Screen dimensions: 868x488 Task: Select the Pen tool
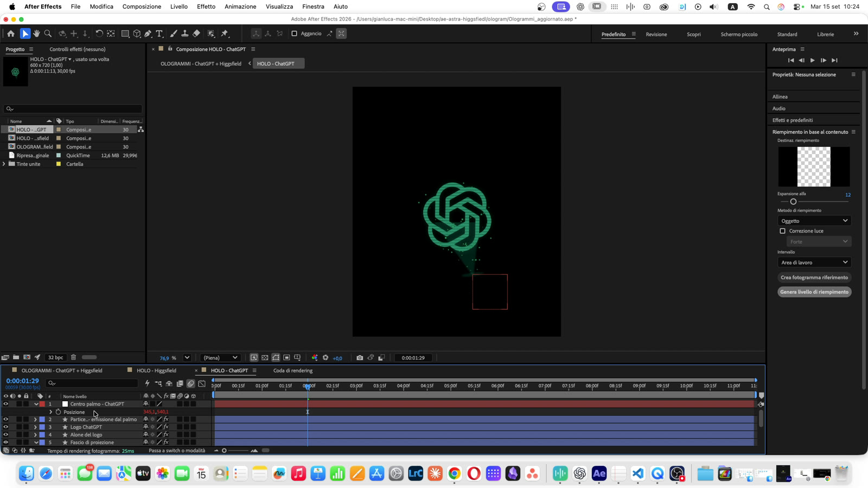click(x=148, y=34)
